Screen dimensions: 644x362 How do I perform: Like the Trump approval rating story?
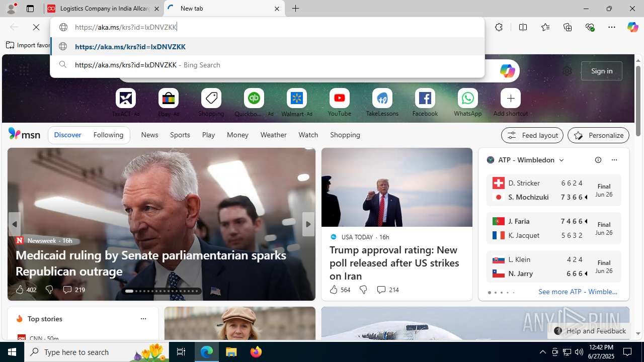click(339, 290)
